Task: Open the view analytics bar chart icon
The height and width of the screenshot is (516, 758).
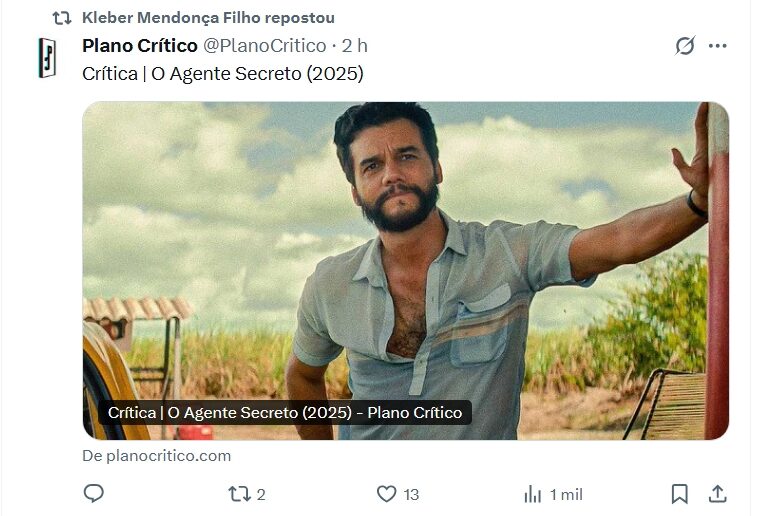Action: [532, 494]
